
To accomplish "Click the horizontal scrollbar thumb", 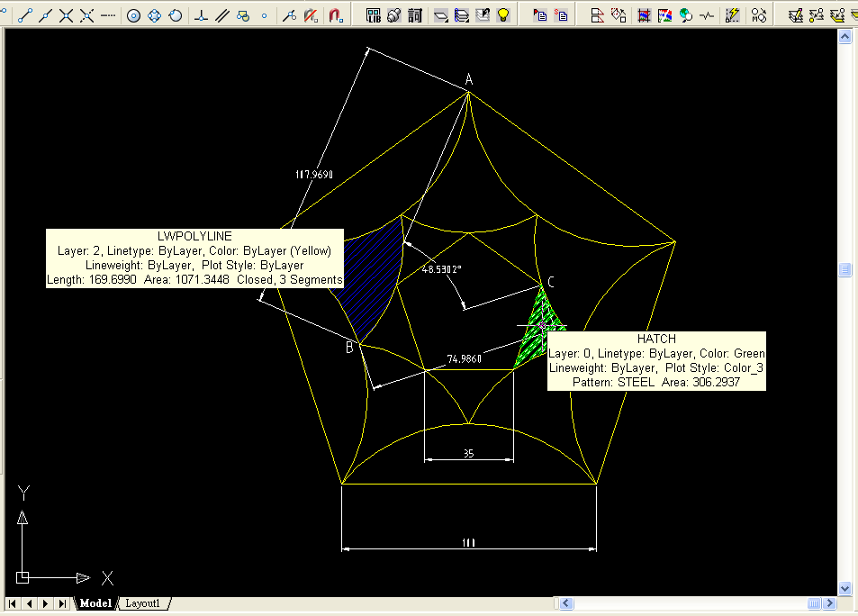I will click(814, 603).
